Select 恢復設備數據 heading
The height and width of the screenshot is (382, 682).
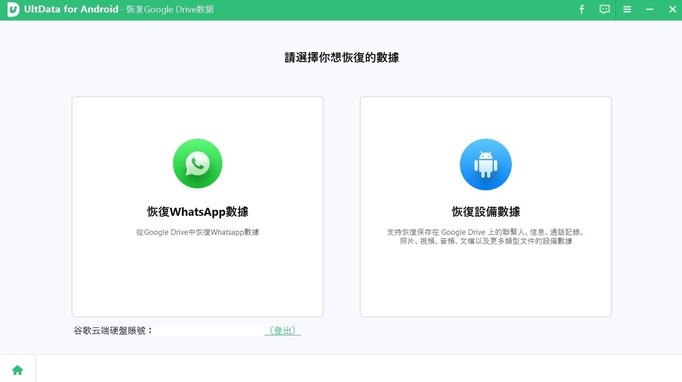[485, 212]
